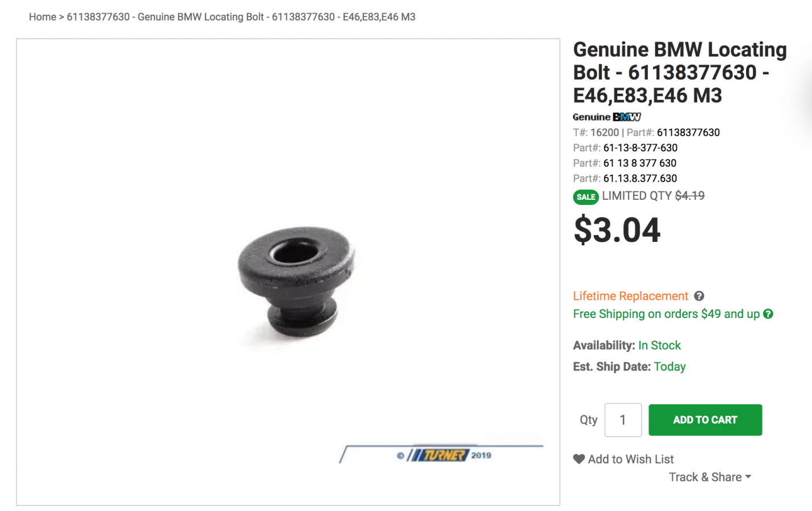812x511 pixels.
Task: Click the green SALE badge
Action: (586, 197)
